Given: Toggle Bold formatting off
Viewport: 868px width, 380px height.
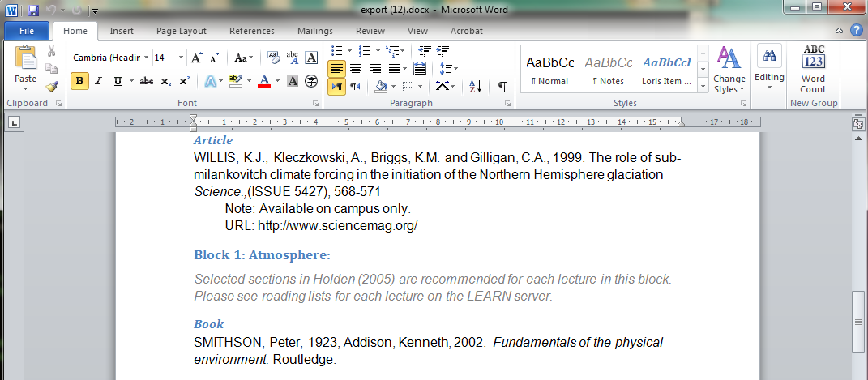Looking at the screenshot, I should click(80, 81).
